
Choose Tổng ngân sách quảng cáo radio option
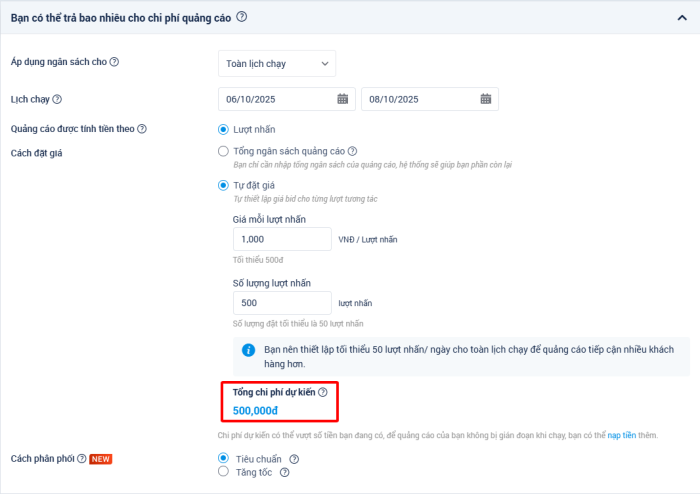click(x=223, y=151)
